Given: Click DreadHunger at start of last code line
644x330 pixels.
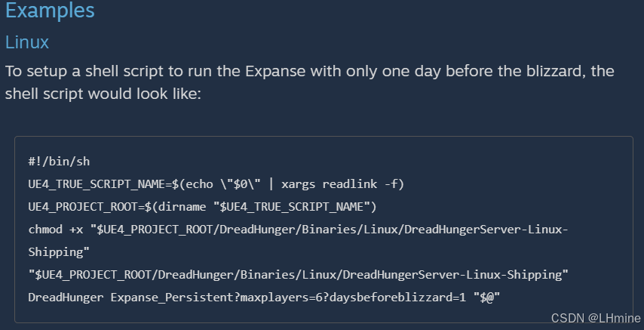Looking at the screenshot, I should pos(66,297).
